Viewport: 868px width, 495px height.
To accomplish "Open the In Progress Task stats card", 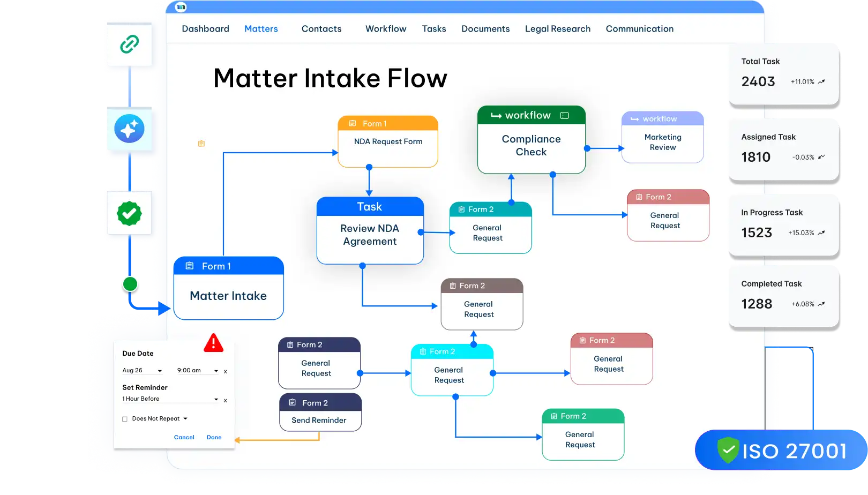I will 784,225.
